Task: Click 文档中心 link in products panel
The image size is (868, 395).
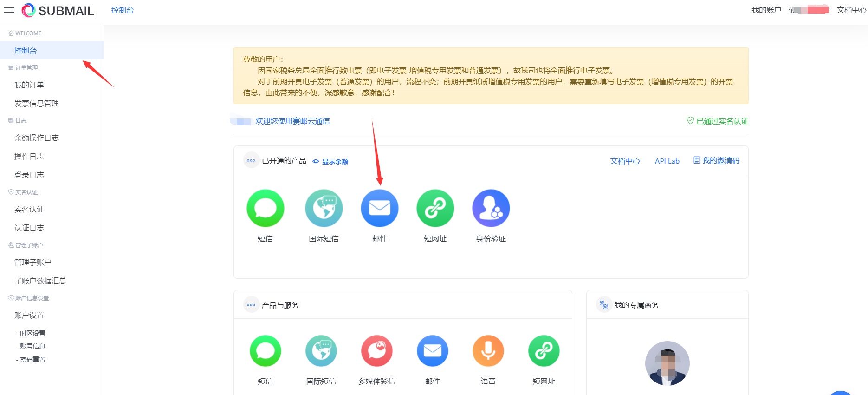Action: click(625, 161)
